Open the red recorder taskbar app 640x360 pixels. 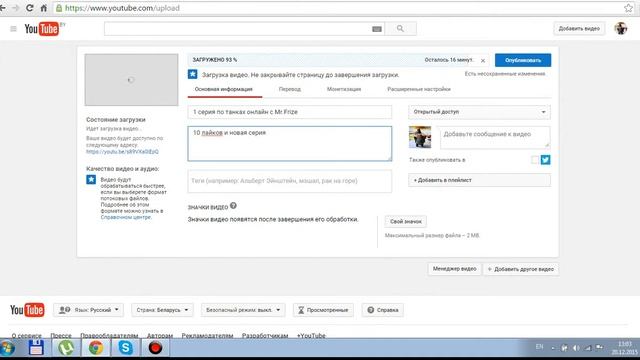point(156,348)
